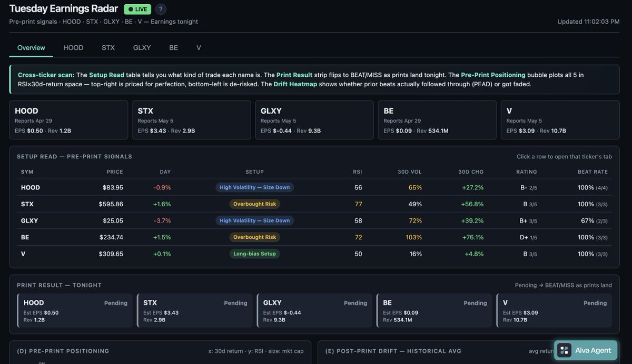This screenshot has width=632, height=364.
Task: Click the 103% 30D vol cell
Action: point(413,237)
